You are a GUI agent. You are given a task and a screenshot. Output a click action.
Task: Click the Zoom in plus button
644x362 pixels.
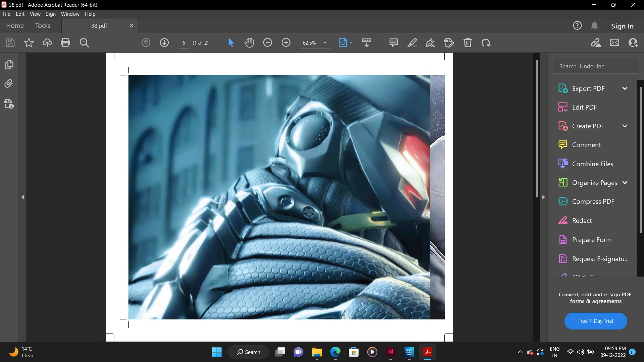pyautogui.click(x=286, y=43)
